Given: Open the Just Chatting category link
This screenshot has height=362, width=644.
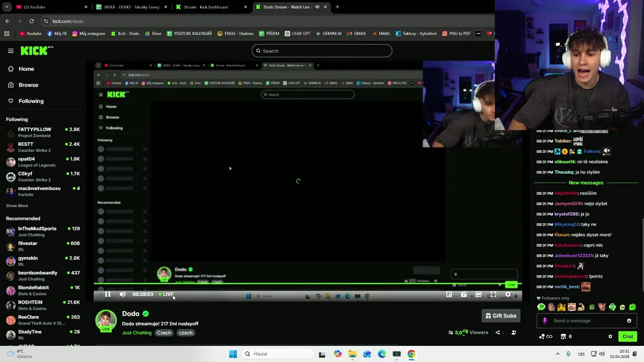Looking at the screenshot, I should (x=136, y=333).
